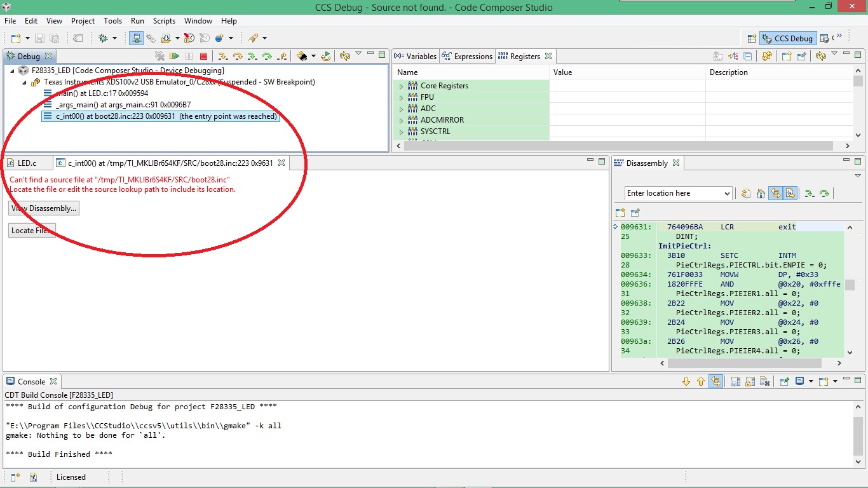Toggle Link with Active Debug Context in Disassembly
Viewport: 868px width, 488px height.
click(775, 193)
